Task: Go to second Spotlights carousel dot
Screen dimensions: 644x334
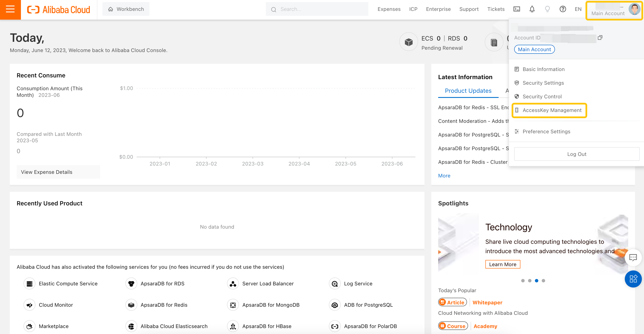Action: (530, 281)
